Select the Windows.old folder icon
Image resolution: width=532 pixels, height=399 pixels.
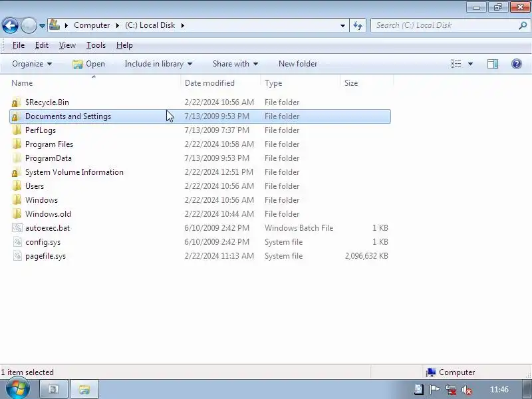(x=16, y=214)
